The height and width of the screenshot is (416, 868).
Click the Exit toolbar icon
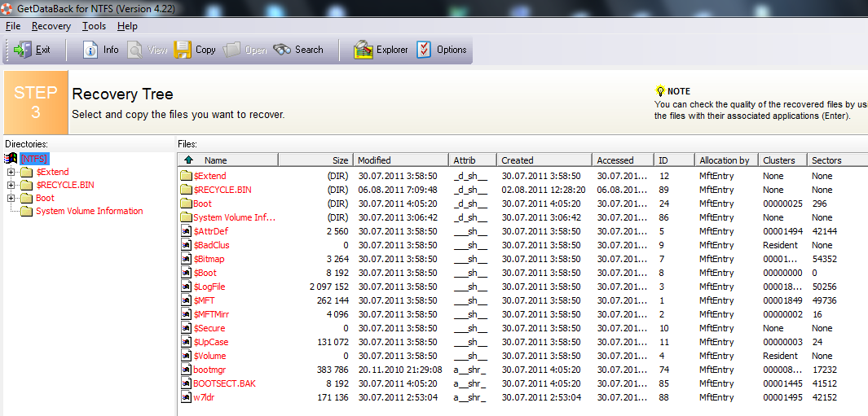(x=23, y=50)
